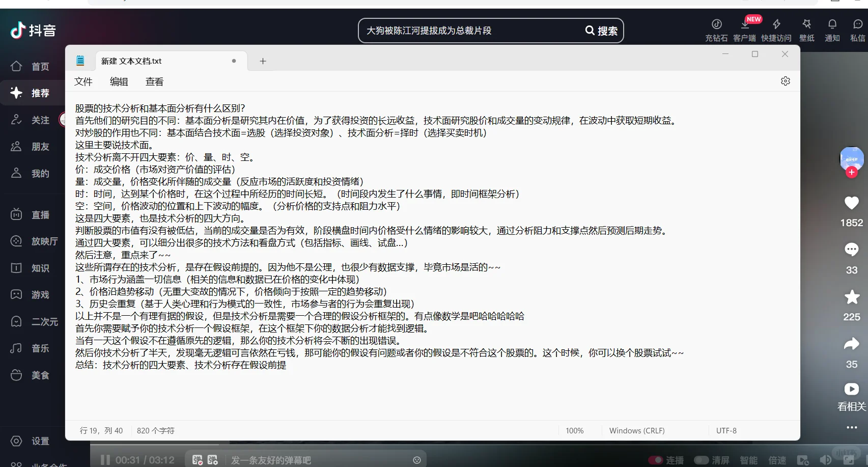Open the 通知 notifications bell
Viewport: 868px width, 467px height.
coord(832,30)
